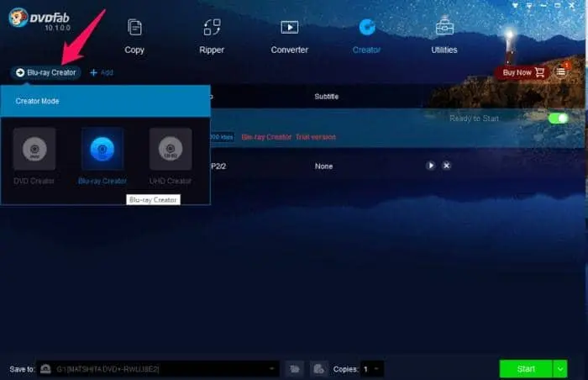Toggle the Ready to Start switch

(558, 119)
